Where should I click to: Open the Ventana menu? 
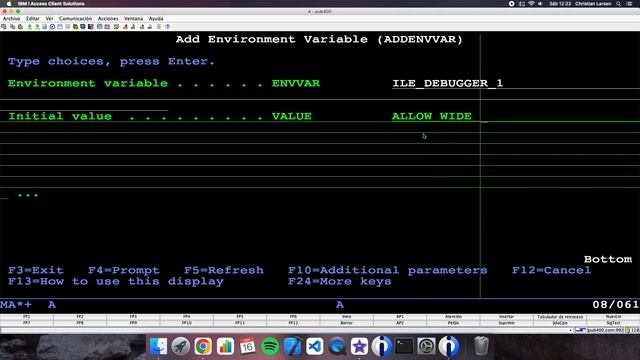click(x=133, y=19)
